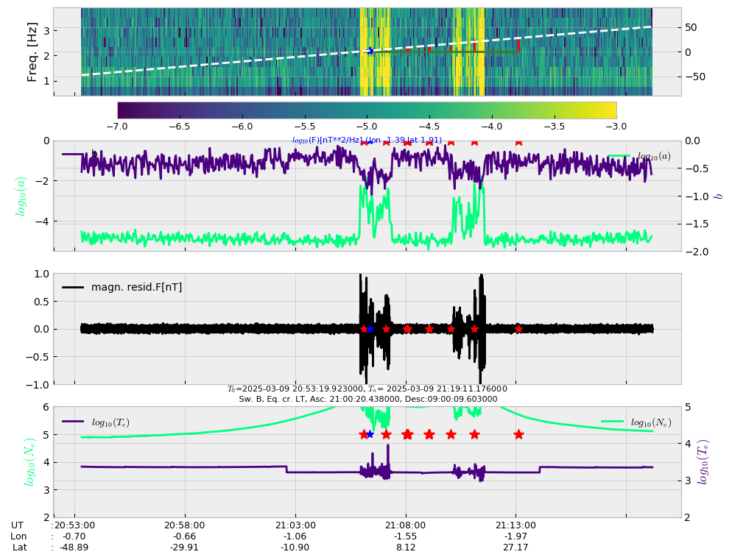Select the rightmost red star in the Ne/Te panel
The width and height of the screenshot is (732, 560).
click(x=518, y=434)
